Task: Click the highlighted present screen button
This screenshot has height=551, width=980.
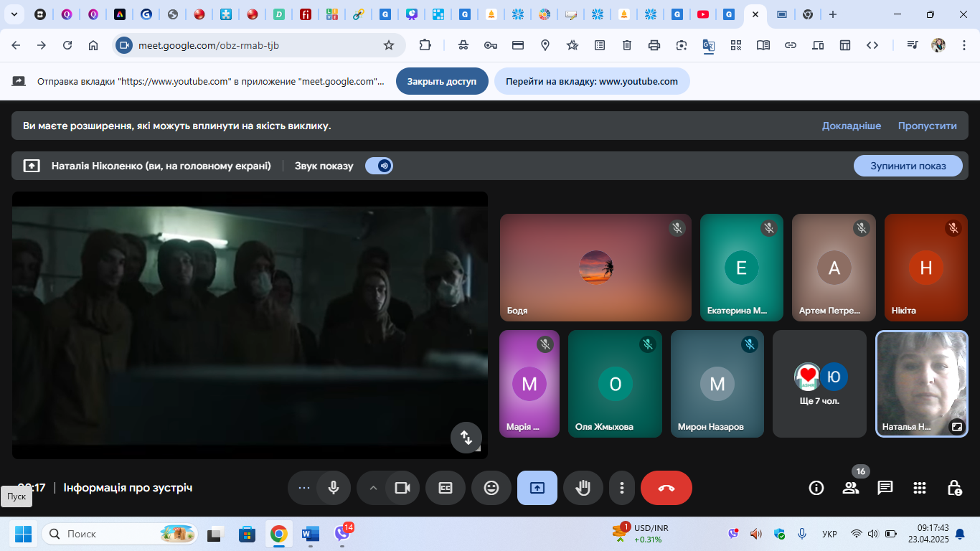Action: [537, 488]
